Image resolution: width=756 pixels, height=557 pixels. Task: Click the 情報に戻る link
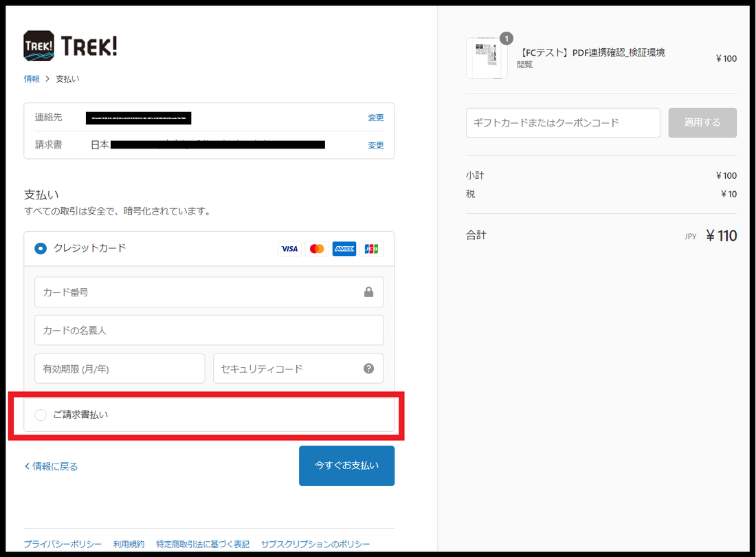pos(51,466)
